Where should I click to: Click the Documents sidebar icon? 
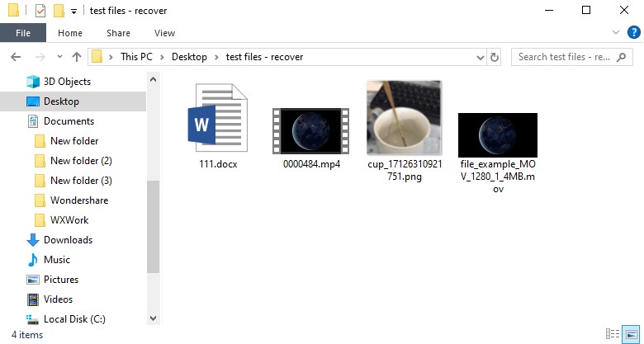coord(33,121)
